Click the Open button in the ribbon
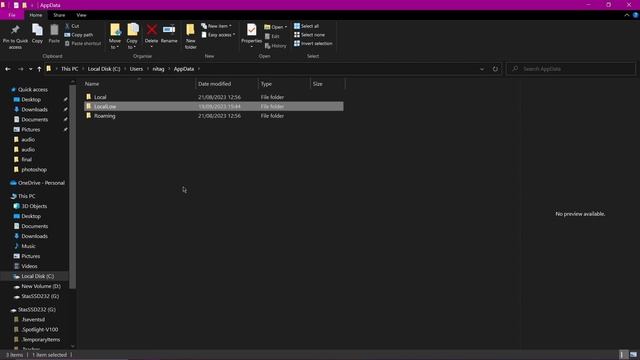 pos(276,27)
